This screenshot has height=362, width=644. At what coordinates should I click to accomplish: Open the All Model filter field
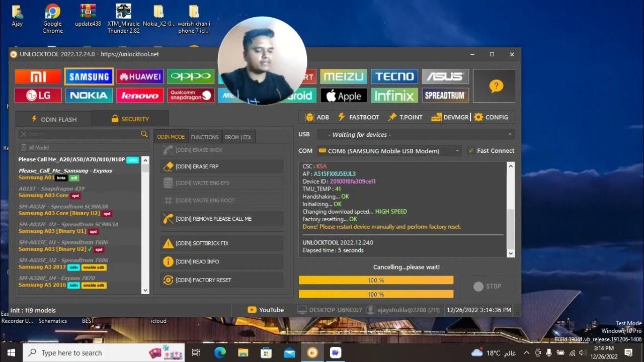[x=84, y=148]
